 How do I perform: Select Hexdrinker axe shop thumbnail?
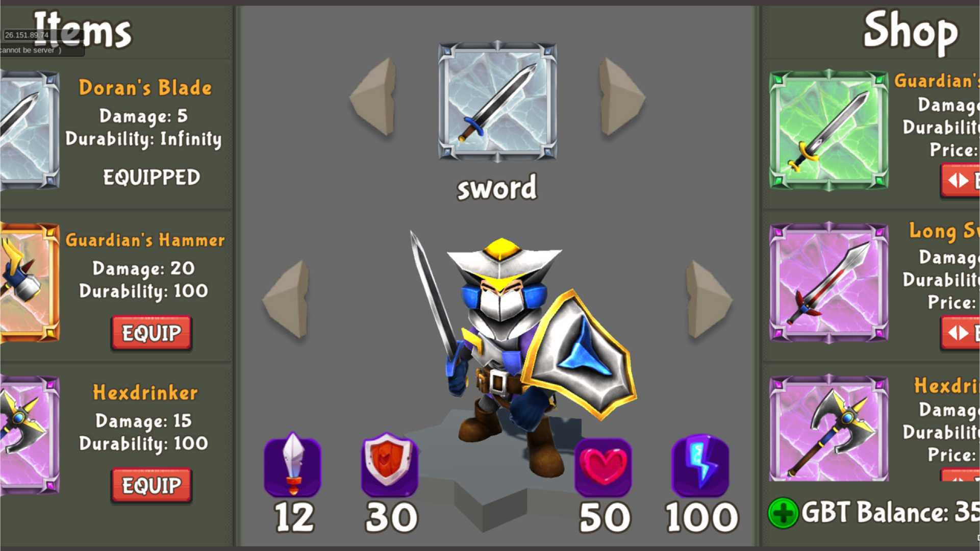click(829, 429)
